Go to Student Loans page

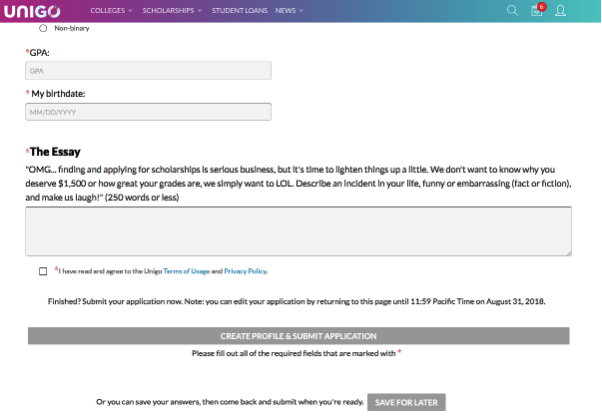tap(238, 10)
